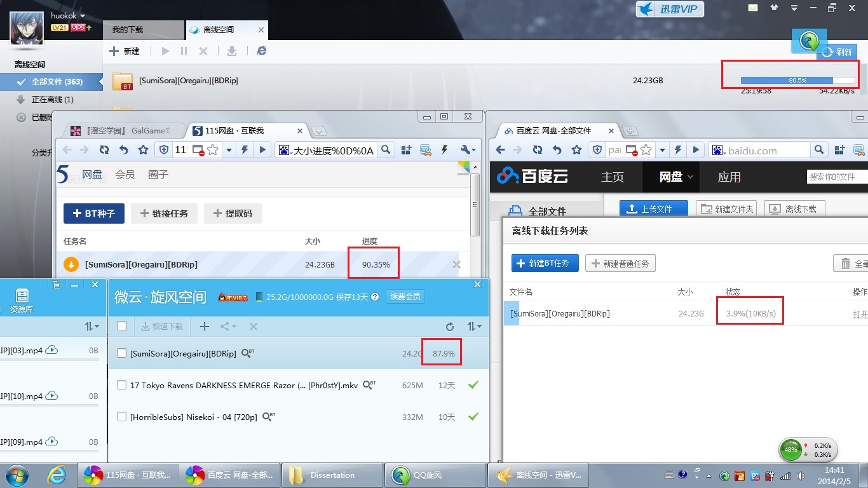Screen dimensions: 868x488
Task: Click the delete X icon in Xunlei toolbar
Action: coord(203,51)
